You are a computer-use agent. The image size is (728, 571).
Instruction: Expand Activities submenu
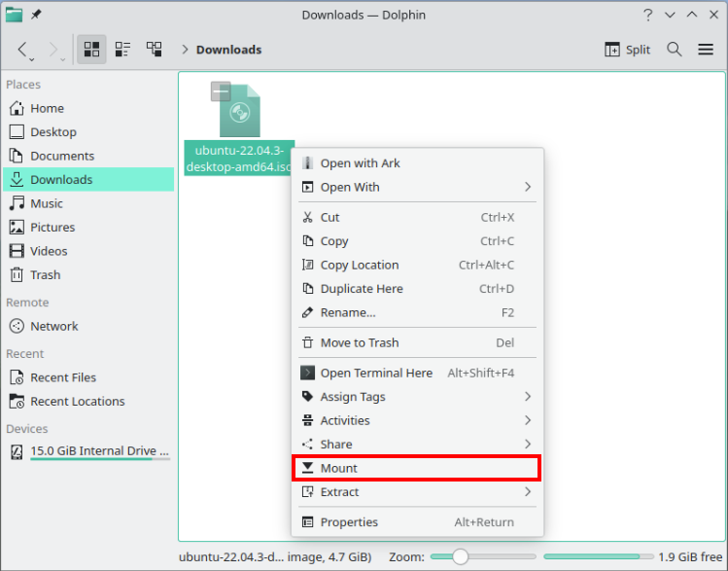(417, 420)
